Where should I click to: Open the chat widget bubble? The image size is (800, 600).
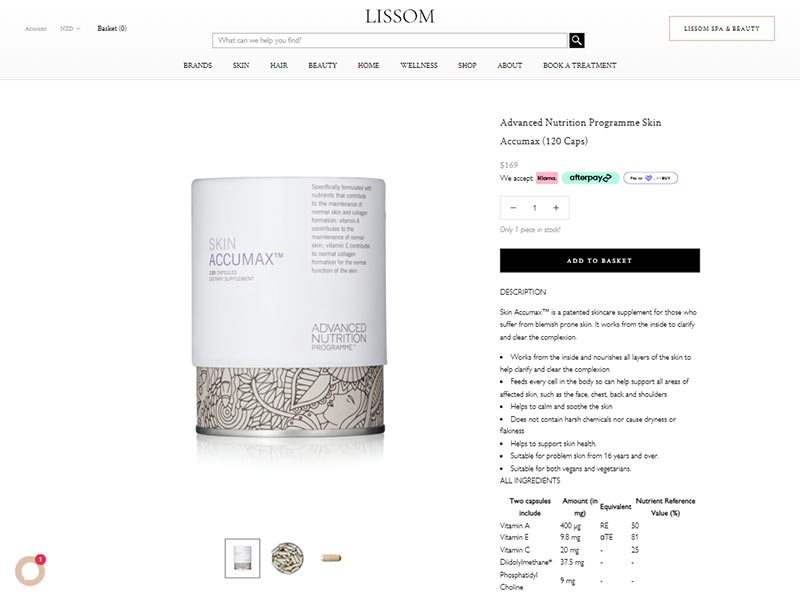(30, 570)
